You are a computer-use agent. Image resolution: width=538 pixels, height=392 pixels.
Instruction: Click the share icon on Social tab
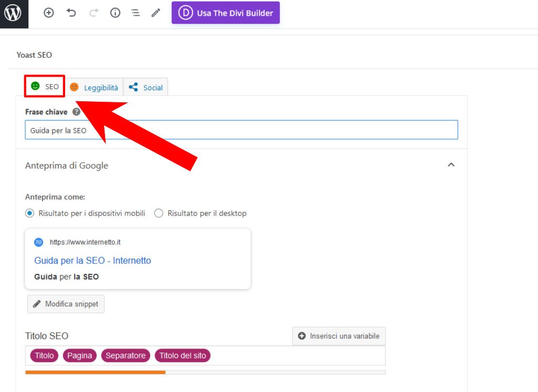click(133, 87)
